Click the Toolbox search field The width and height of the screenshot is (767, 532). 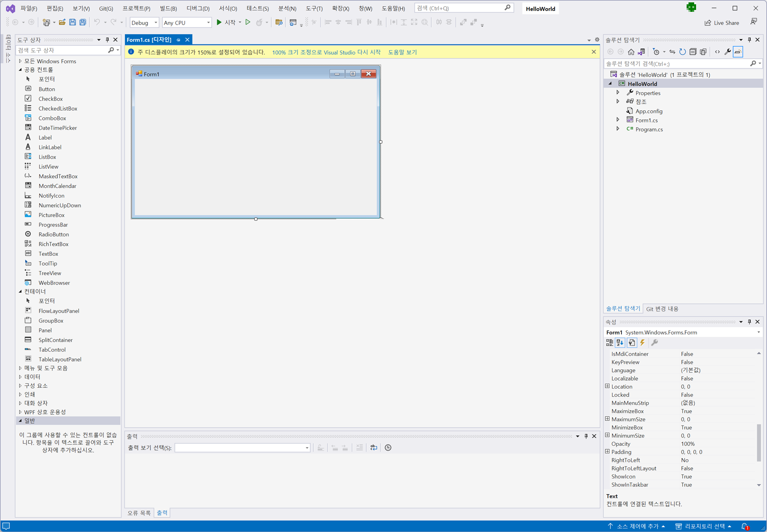(61, 50)
